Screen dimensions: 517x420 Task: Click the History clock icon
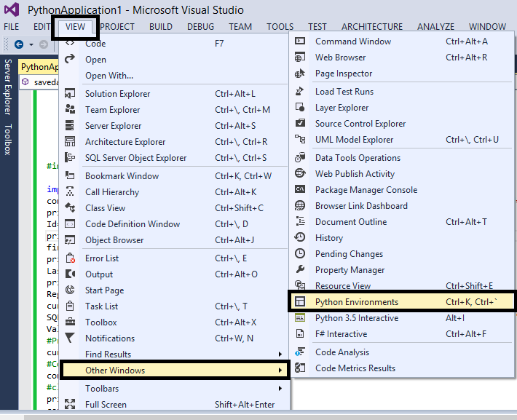pos(300,238)
